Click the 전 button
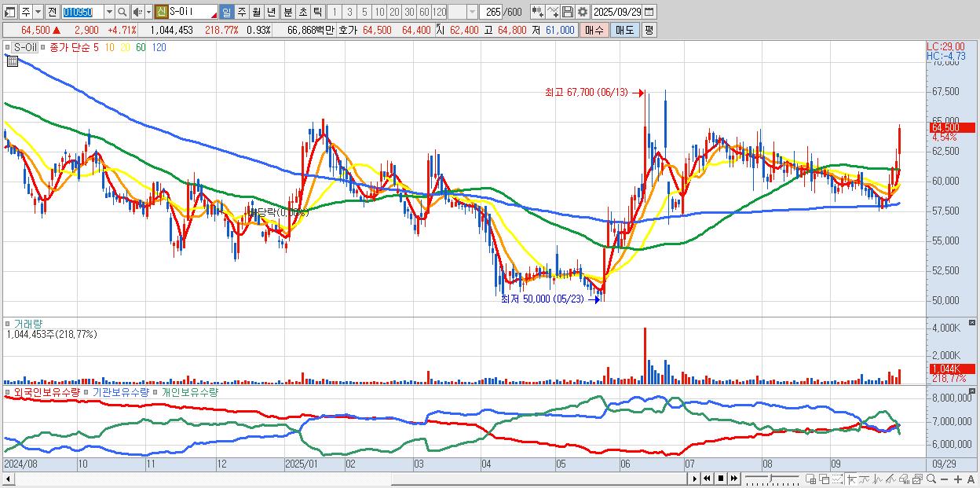 pyautogui.click(x=52, y=12)
